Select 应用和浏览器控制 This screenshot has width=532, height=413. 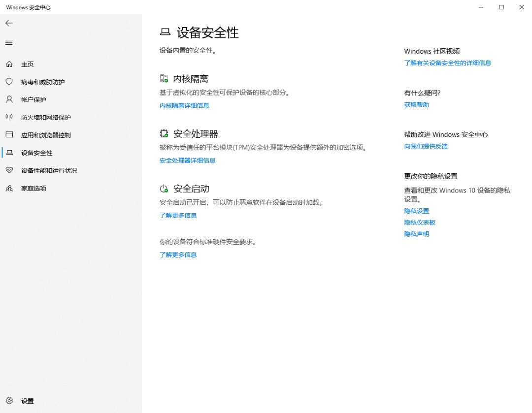[46, 135]
